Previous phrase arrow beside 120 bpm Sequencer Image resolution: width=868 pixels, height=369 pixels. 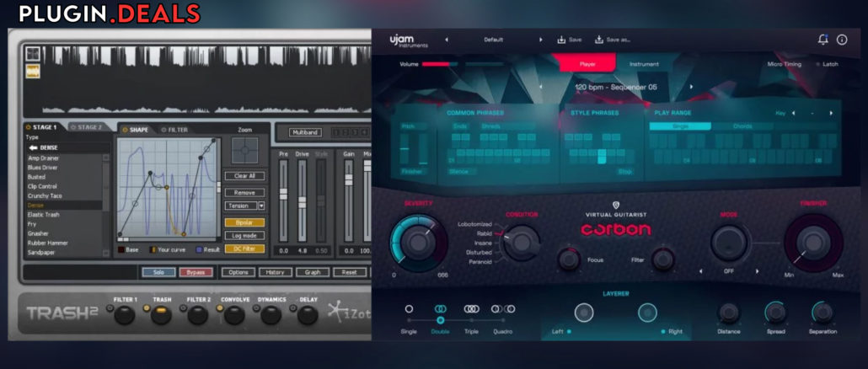click(x=541, y=87)
